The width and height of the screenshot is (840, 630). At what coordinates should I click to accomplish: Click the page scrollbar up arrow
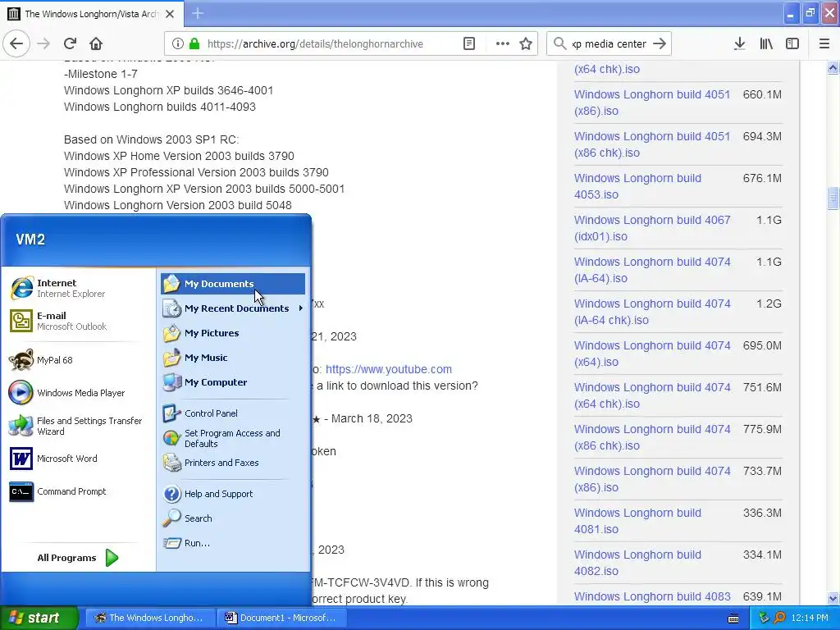[x=833, y=67]
